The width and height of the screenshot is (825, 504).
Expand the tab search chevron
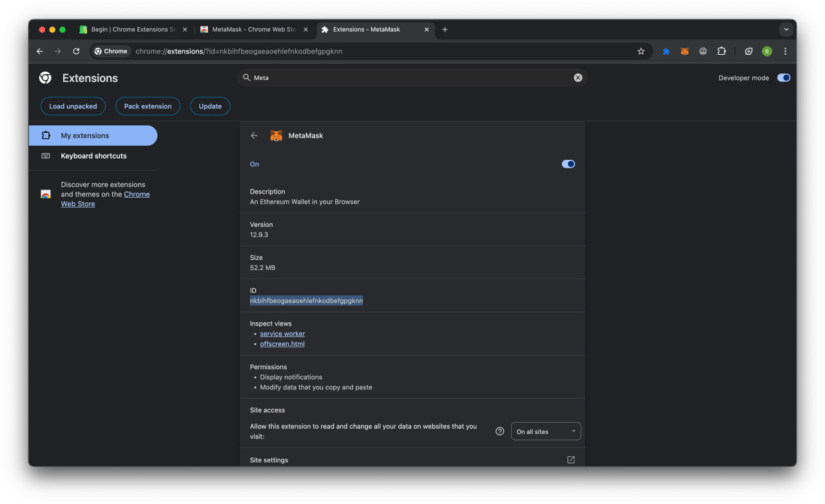click(x=786, y=30)
